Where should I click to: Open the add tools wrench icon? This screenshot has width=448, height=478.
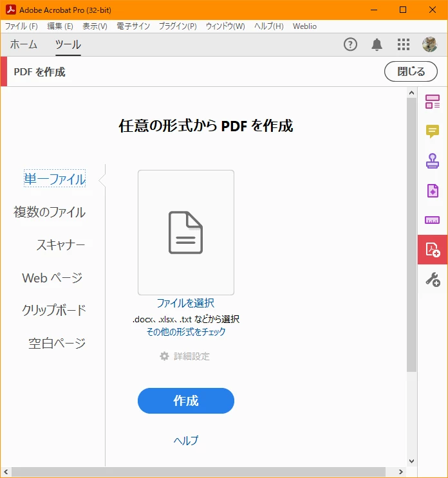(x=433, y=279)
